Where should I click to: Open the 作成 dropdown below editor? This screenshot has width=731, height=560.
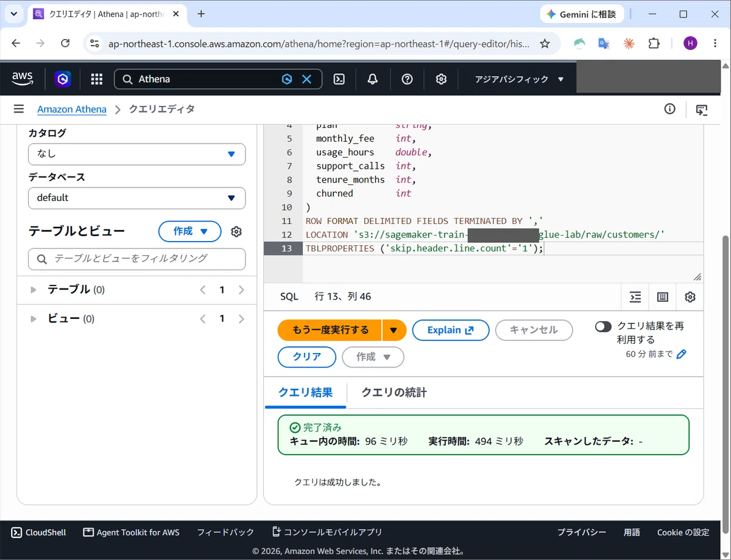(373, 357)
